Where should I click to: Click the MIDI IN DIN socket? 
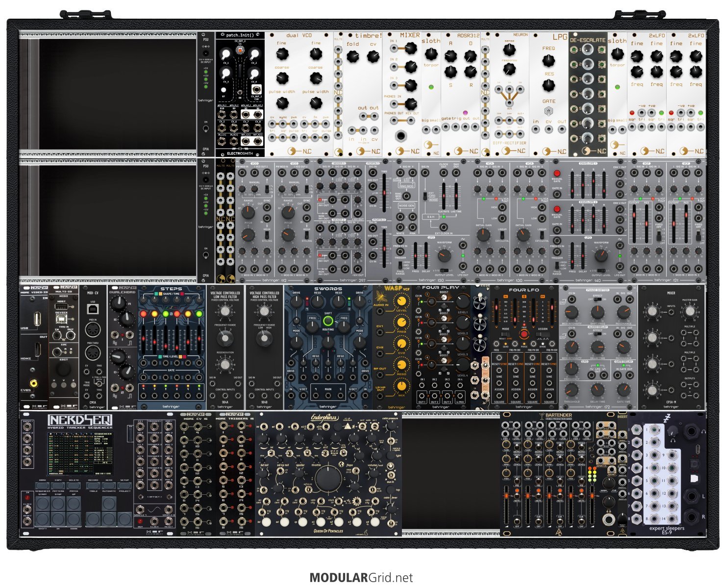pos(92,330)
